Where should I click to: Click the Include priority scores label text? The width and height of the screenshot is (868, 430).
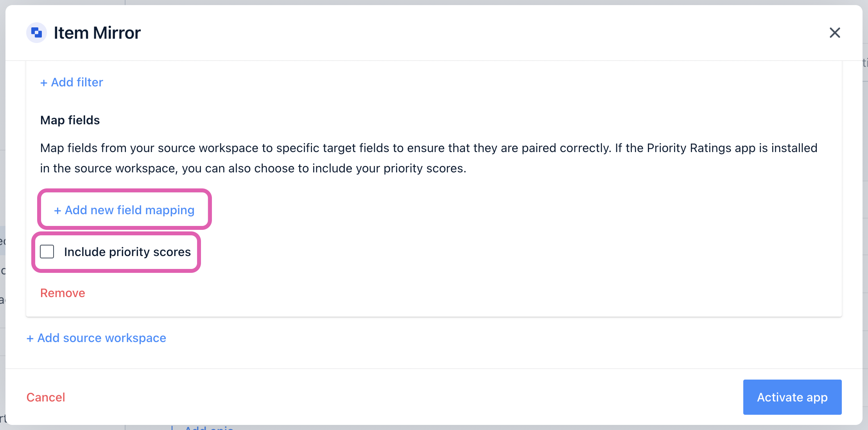(127, 252)
